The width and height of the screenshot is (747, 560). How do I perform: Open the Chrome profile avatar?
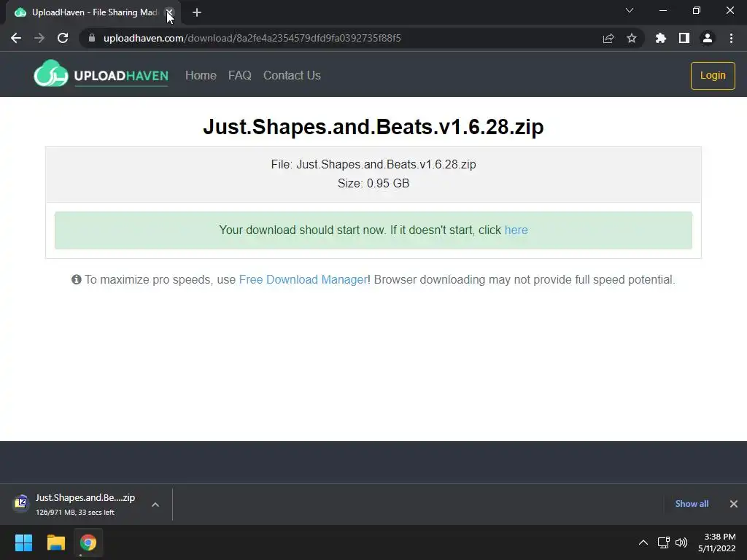pyautogui.click(x=708, y=38)
